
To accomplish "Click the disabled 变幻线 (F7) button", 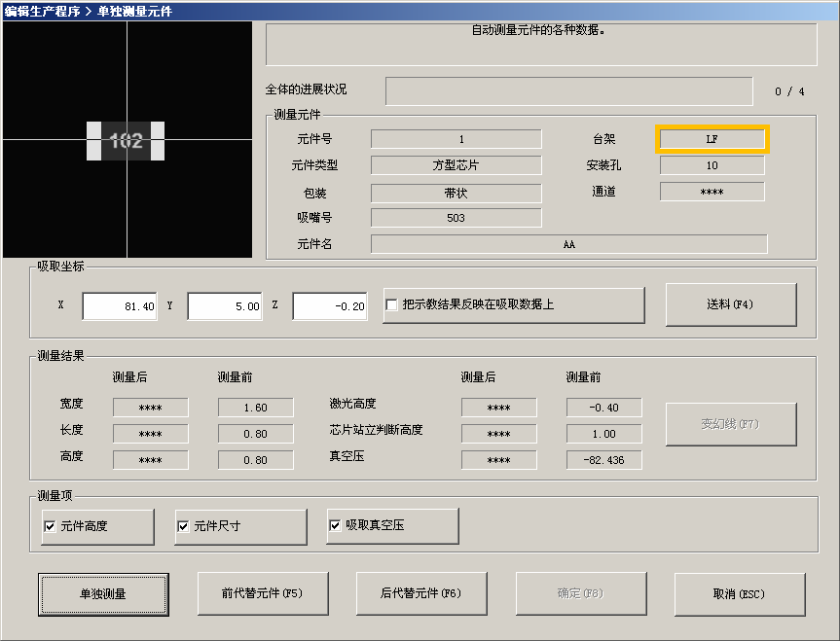I will [731, 424].
